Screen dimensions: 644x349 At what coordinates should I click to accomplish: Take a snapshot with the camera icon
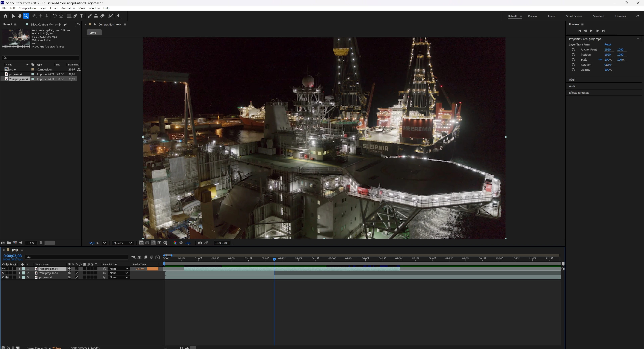[200, 243]
